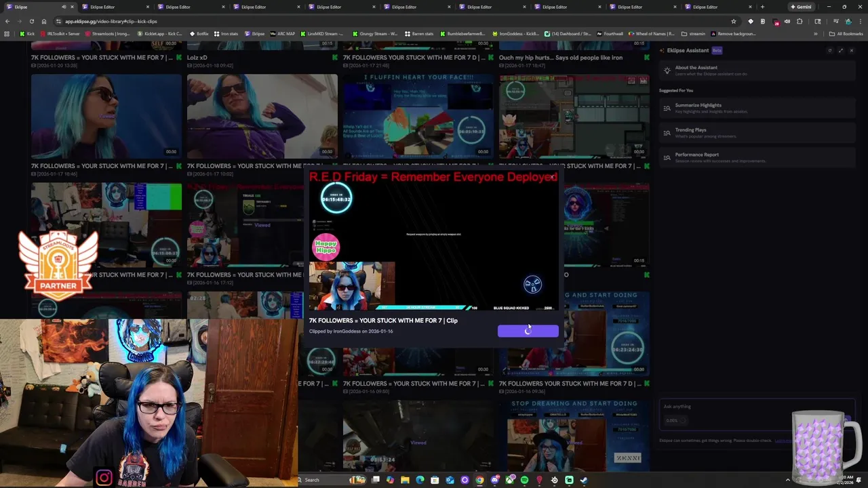Click the purple loading button in clip popup
The image size is (868, 488).
528,331
